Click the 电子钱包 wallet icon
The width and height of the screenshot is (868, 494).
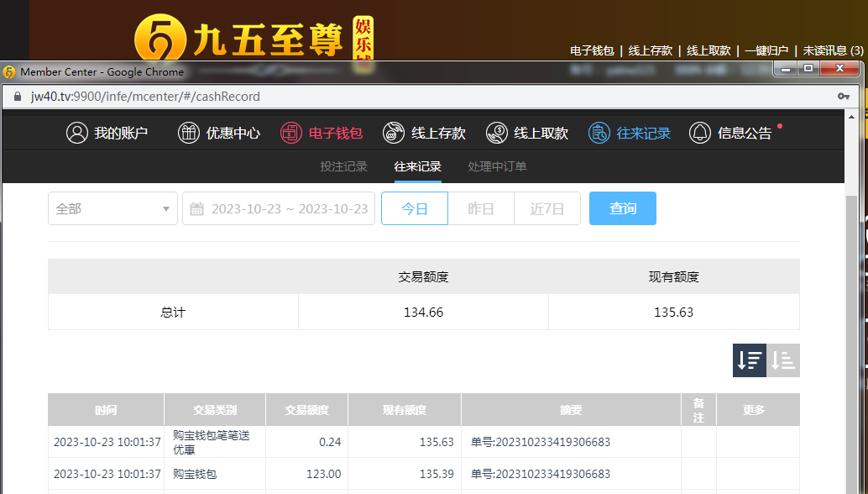[290, 133]
